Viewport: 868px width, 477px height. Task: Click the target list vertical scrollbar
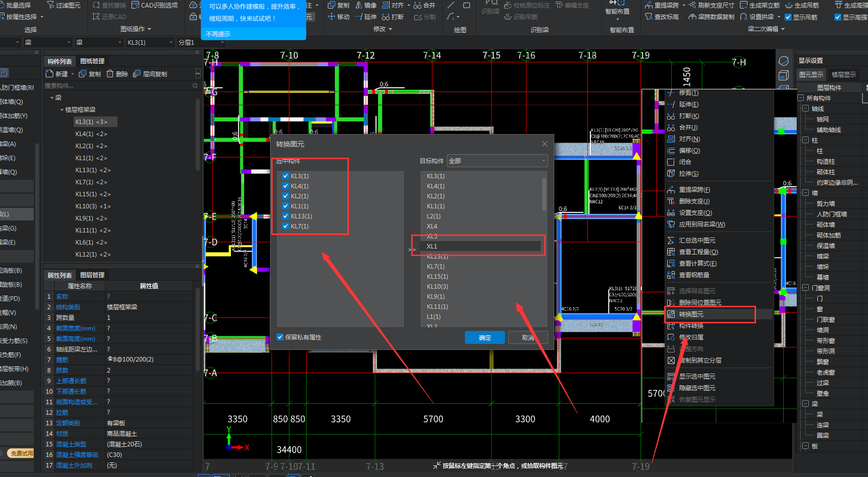pyautogui.click(x=544, y=194)
